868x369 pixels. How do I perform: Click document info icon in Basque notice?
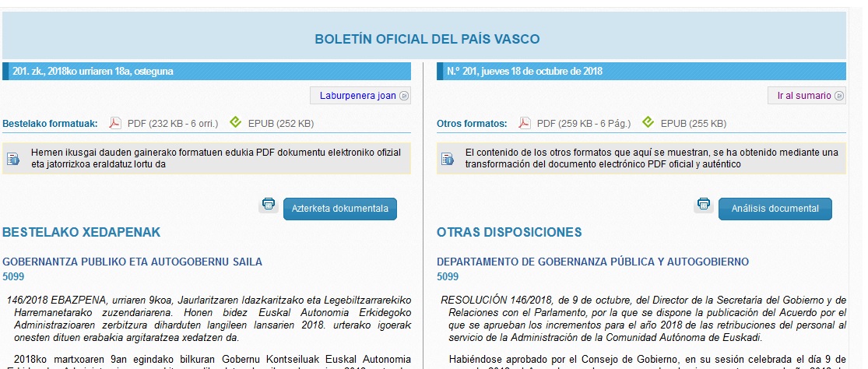pos(13,159)
